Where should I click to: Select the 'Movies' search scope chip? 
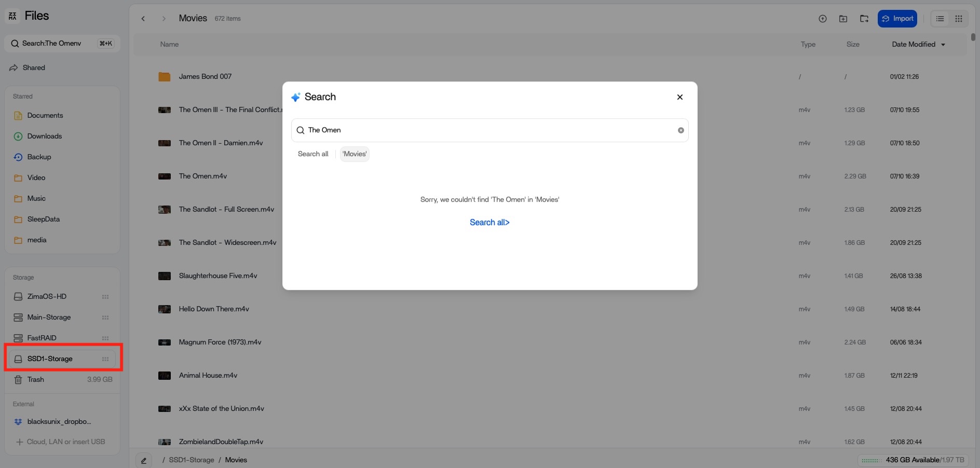coord(355,154)
